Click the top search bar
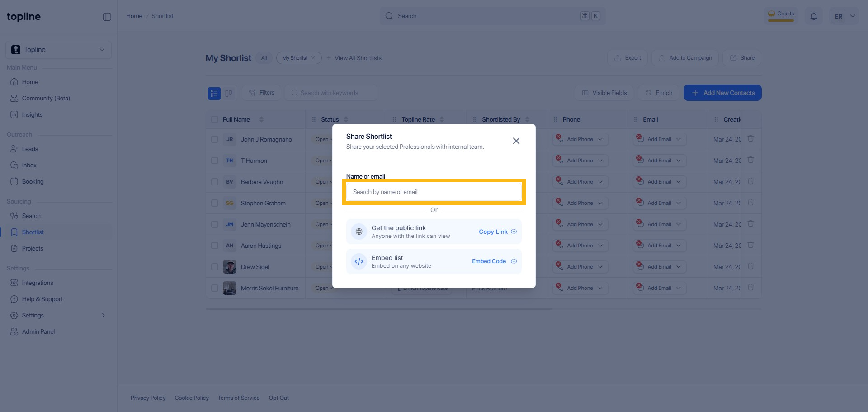Image resolution: width=868 pixels, height=412 pixels. coord(492,16)
